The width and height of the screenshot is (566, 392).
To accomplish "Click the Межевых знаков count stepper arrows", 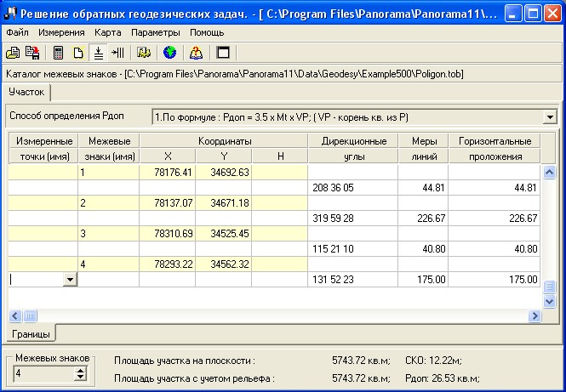I will click(81, 372).
